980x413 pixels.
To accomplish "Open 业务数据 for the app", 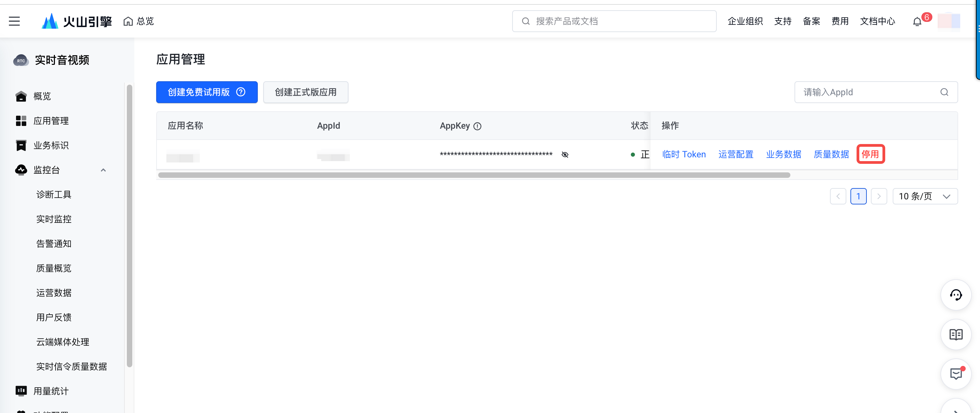I will click(784, 155).
